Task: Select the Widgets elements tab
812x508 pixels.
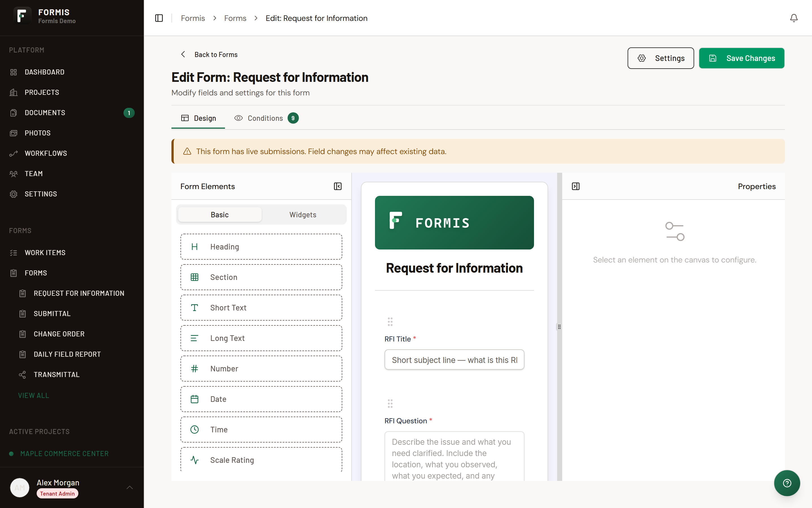Action: [x=303, y=215]
